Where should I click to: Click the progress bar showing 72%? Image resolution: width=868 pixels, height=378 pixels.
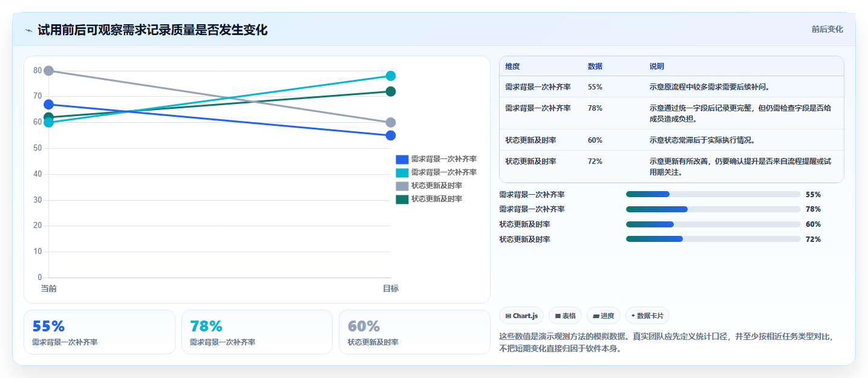pos(713,239)
